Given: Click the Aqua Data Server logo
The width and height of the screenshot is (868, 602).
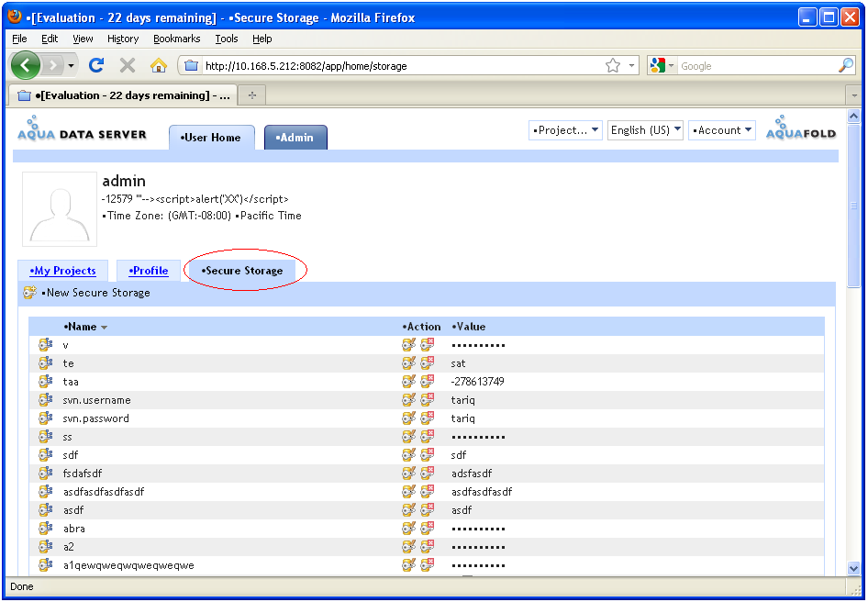Looking at the screenshot, I should 82,128.
